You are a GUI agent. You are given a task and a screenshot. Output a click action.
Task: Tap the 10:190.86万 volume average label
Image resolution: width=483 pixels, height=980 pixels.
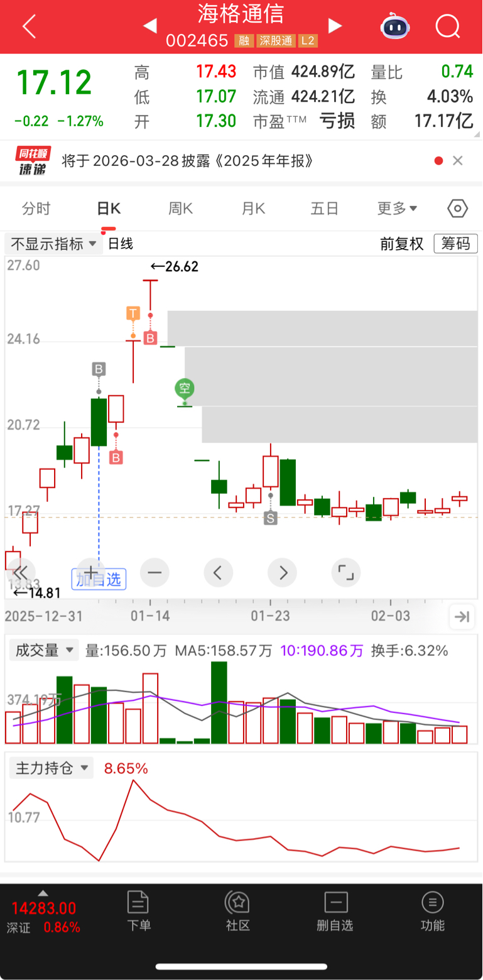[x=322, y=651]
